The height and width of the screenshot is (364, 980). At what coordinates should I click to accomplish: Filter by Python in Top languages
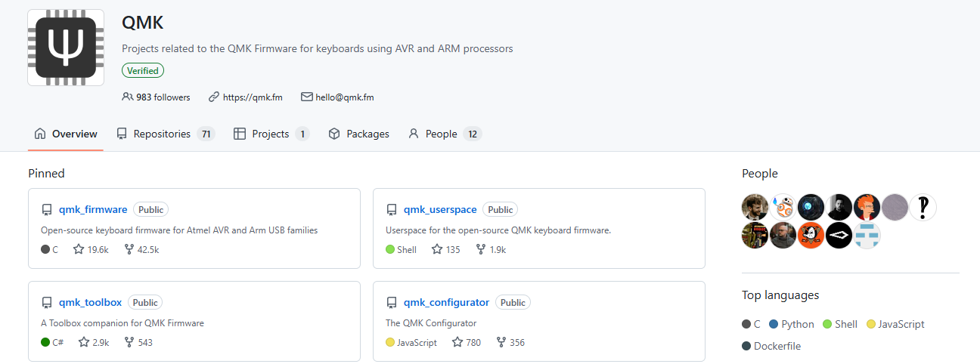click(x=792, y=324)
